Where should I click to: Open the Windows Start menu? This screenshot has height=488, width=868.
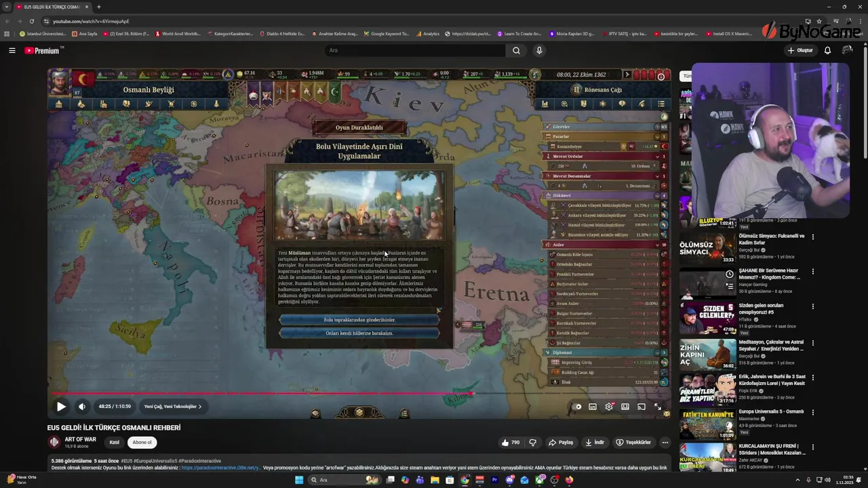299,480
